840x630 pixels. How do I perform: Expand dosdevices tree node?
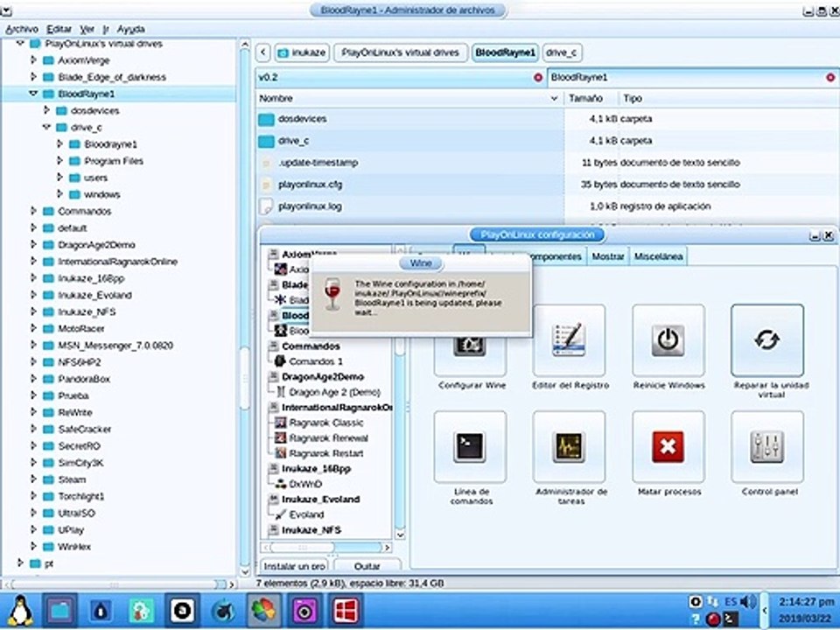click(46, 110)
